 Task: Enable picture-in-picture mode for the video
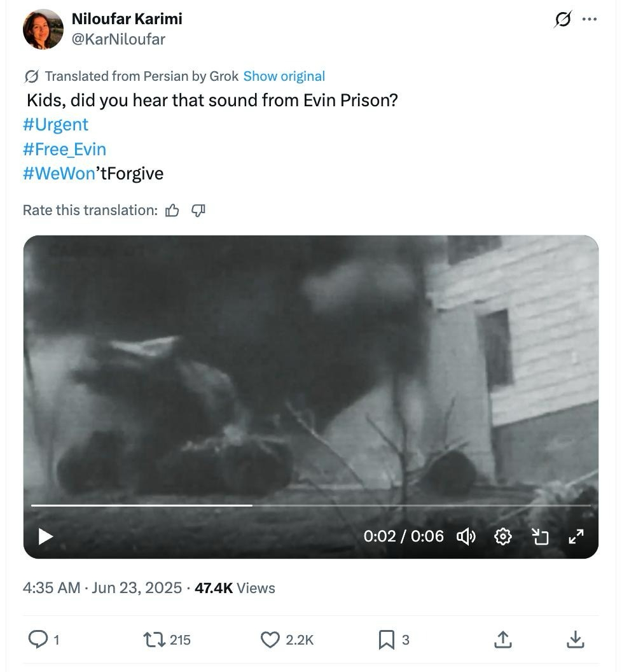click(540, 536)
